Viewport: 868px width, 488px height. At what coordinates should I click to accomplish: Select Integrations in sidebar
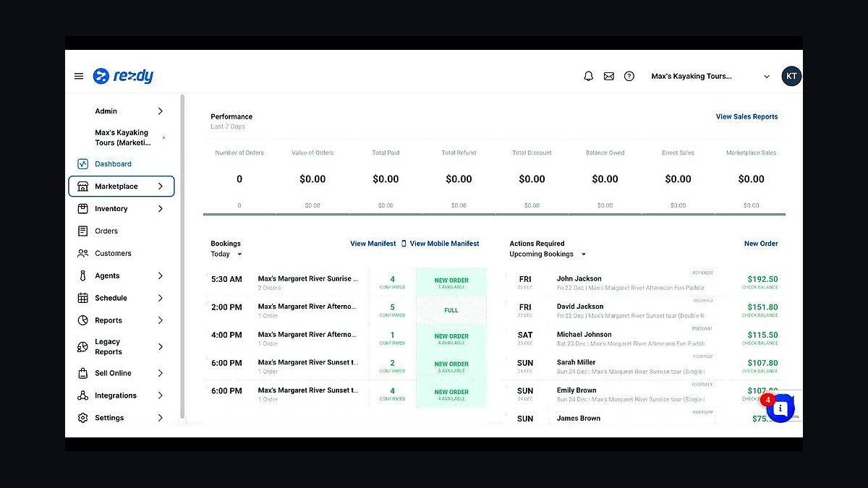[x=116, y=395]
